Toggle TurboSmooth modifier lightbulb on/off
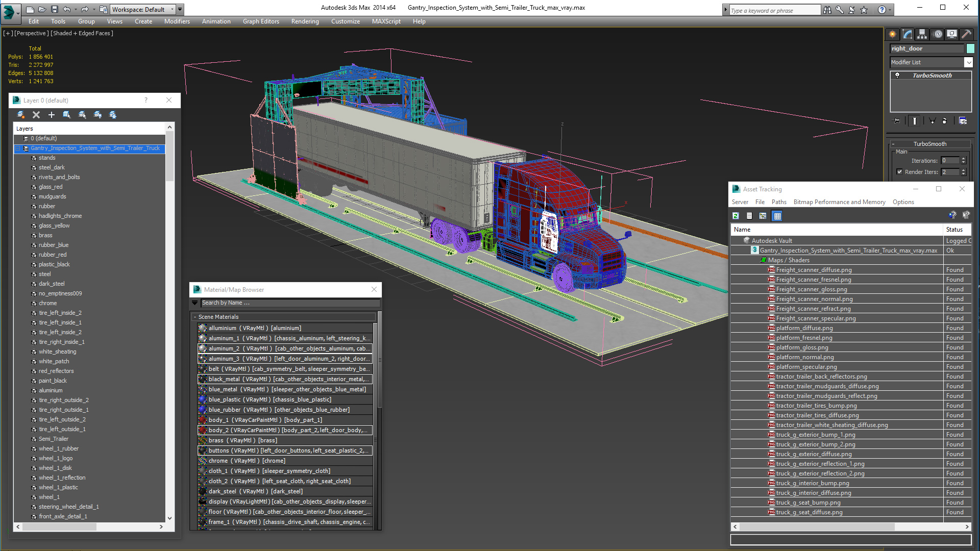 [897, 76]
